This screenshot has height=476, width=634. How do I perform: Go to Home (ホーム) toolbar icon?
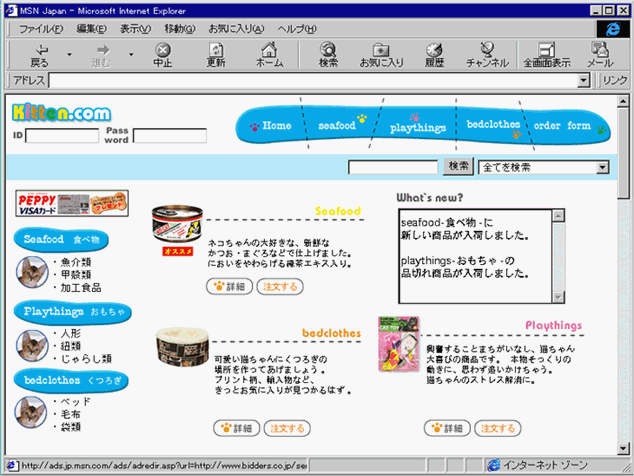(x=269, y=54)
